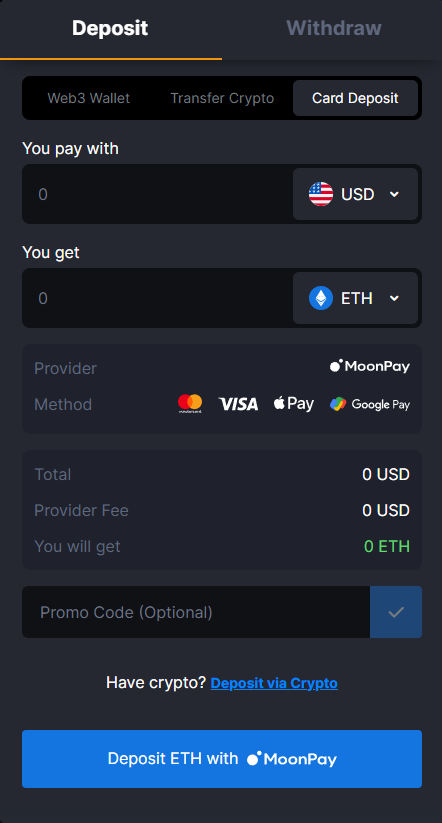Click the MoonPay provider logo
This screenshot has width=442, height=823.
[370, 366]
